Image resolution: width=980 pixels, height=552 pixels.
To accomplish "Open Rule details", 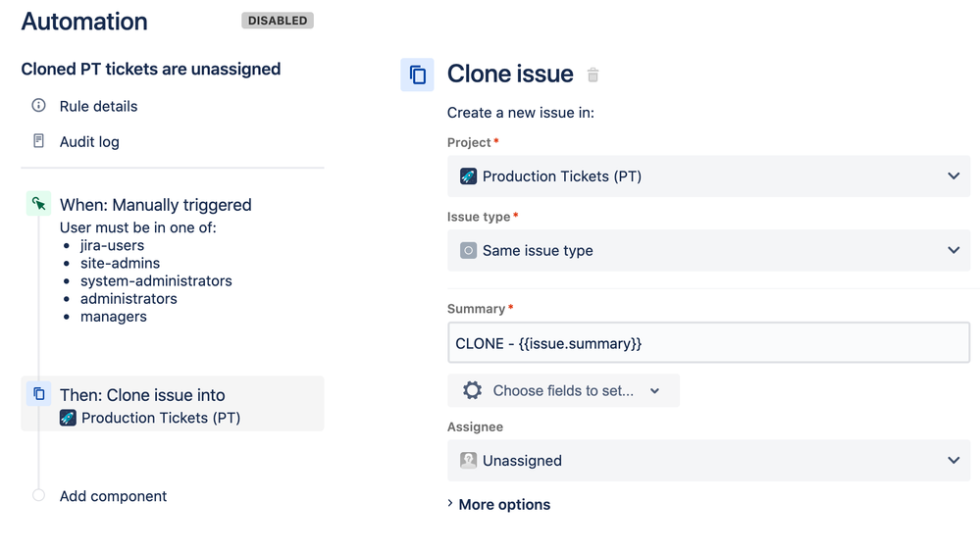I will [98, 106].
